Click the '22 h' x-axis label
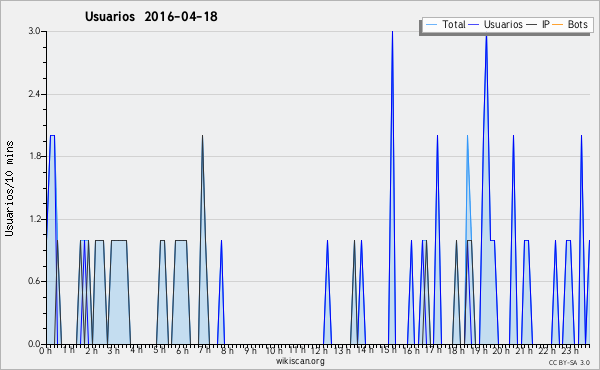Screen dimensions: 600x370 546,351
